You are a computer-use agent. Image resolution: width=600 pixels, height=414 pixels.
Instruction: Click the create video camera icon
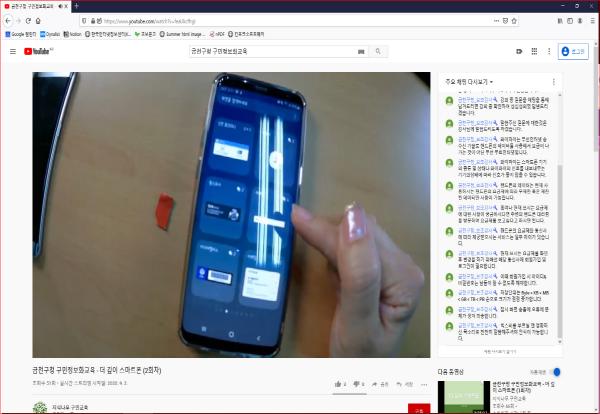518,51
